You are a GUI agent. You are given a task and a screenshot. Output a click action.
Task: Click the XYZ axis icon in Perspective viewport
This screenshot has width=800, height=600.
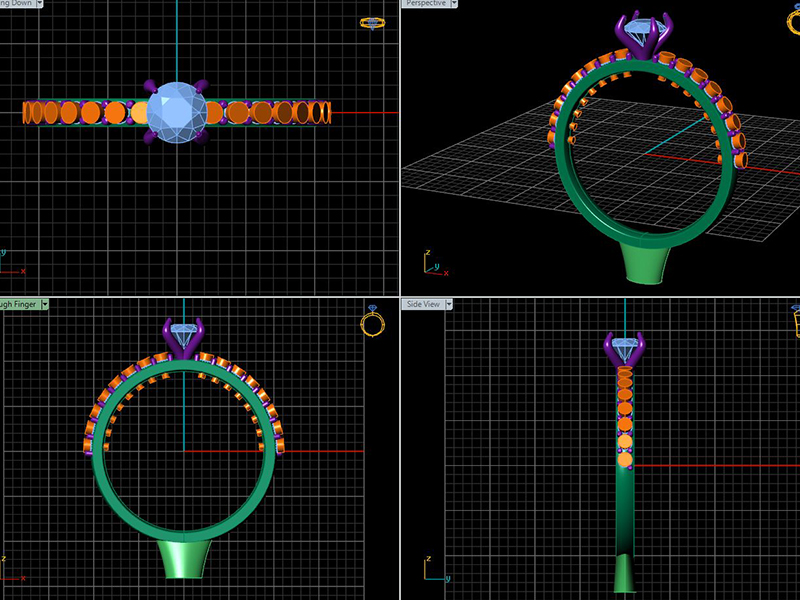pos(433,265)
